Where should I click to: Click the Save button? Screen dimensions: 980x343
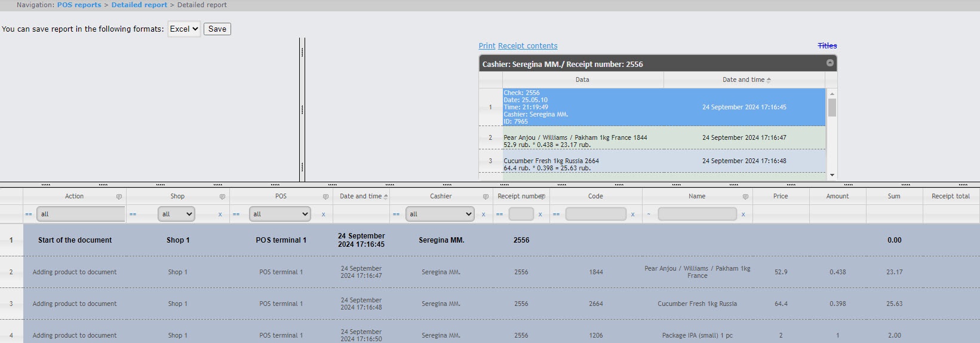coord(217,29)
